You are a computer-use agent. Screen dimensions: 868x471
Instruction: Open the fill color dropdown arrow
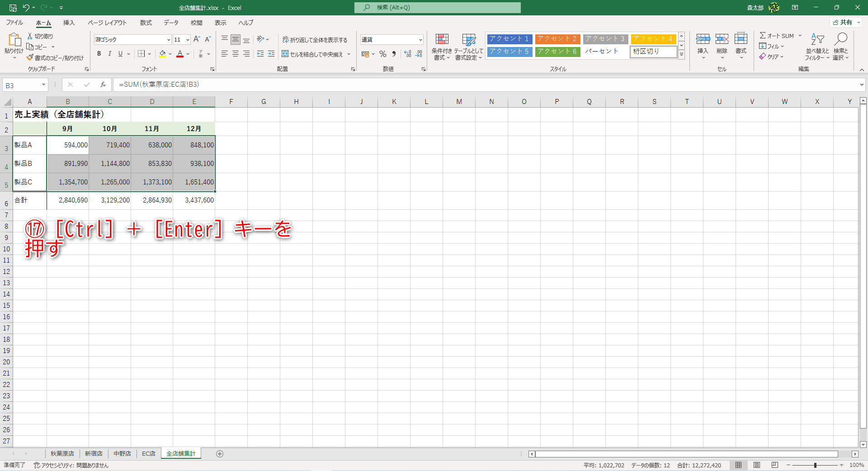(170, 54)
